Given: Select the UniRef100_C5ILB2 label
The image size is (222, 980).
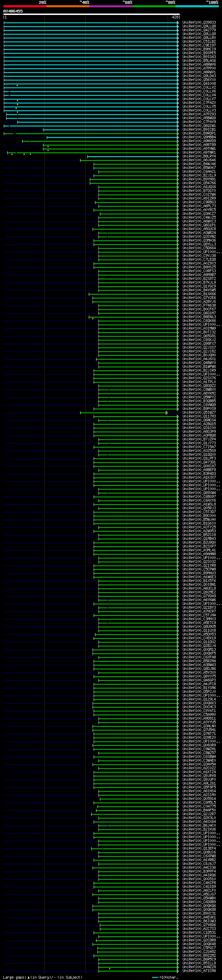Looking at the screenshot, I should pyautogui.click(x=199, y=41).
